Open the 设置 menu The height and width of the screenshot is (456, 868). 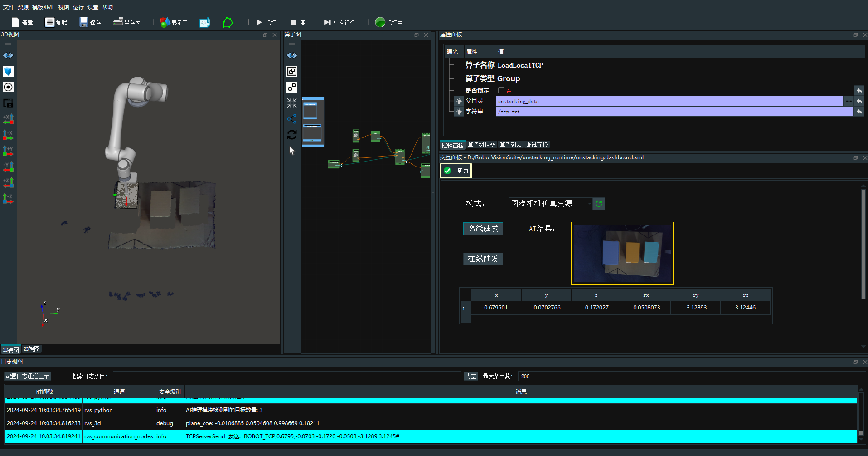click(93, 7)
